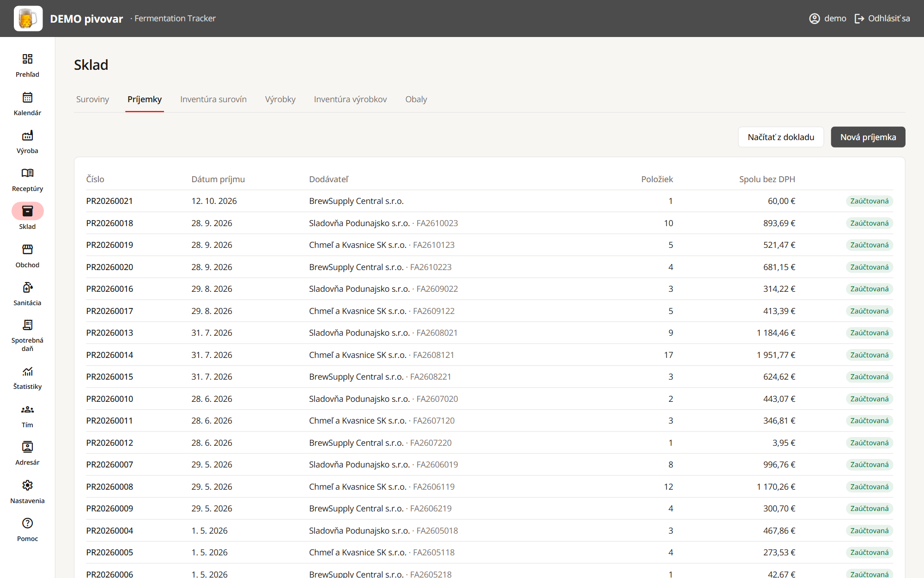Click supplier invoice FA2610123

(x=434, y=245)
